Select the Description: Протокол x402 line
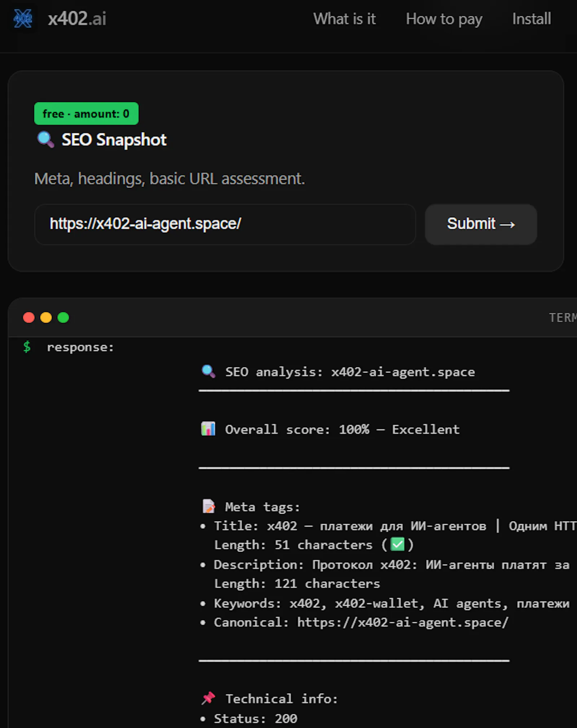 [392, 565]
